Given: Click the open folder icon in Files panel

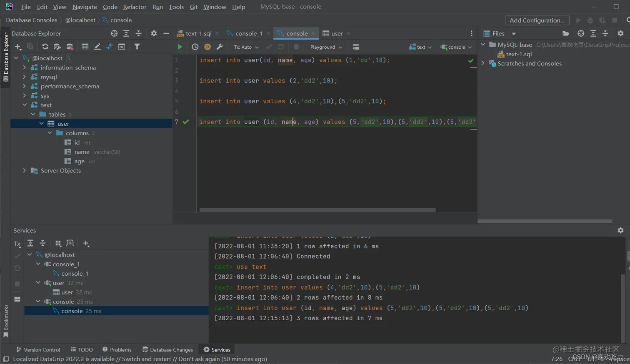Looking at the screenshot, I should point(565,33).
